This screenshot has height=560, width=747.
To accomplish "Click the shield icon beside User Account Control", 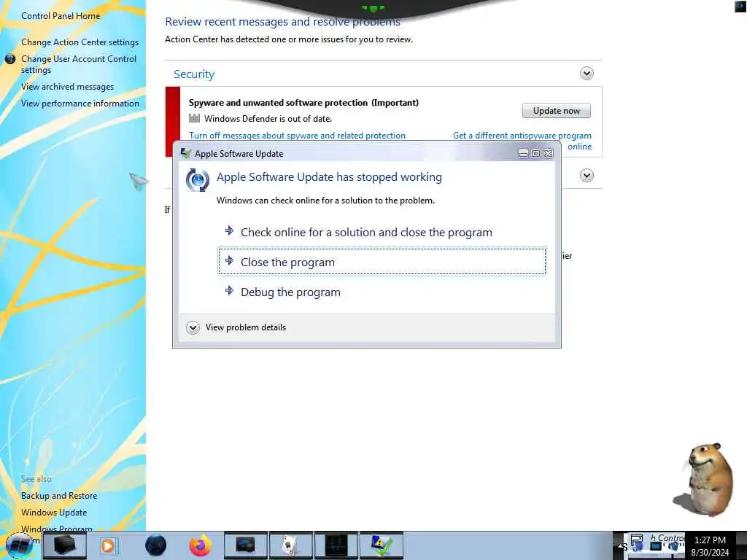I will coord(10,59).
